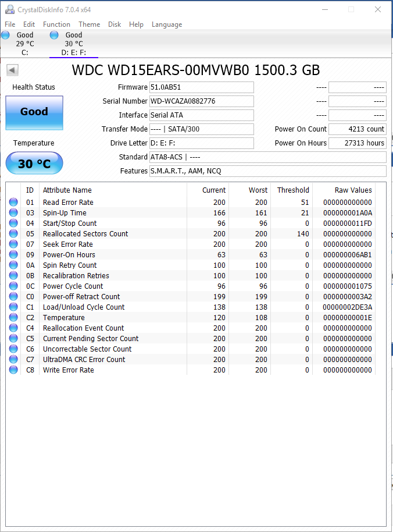Click the Drive Letter field
This screenshot has height=532, width=393.
click(202, 143)
